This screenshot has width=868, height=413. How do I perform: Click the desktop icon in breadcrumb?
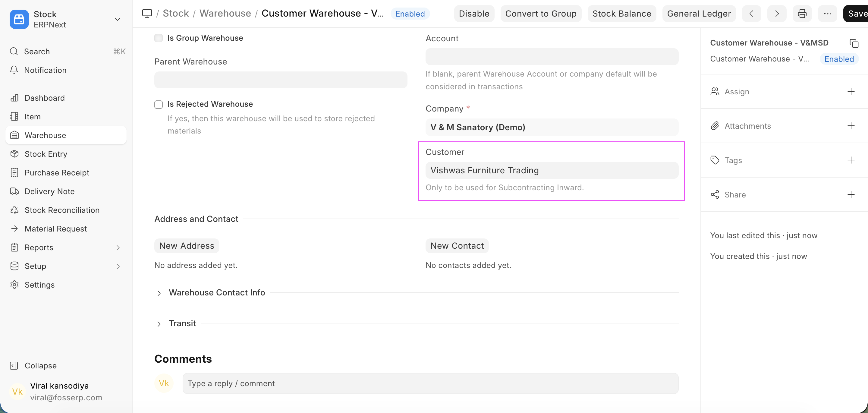click(147, 14)
